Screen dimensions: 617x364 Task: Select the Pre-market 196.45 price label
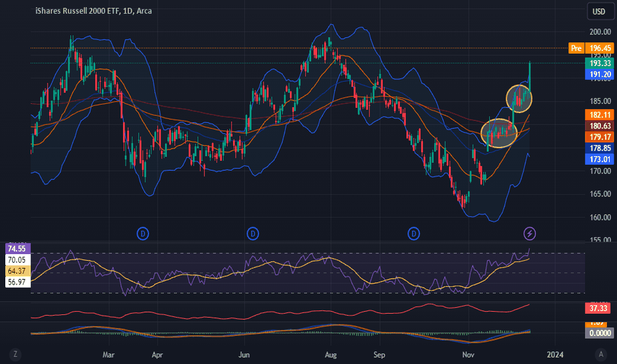click(x=591, y=48)
